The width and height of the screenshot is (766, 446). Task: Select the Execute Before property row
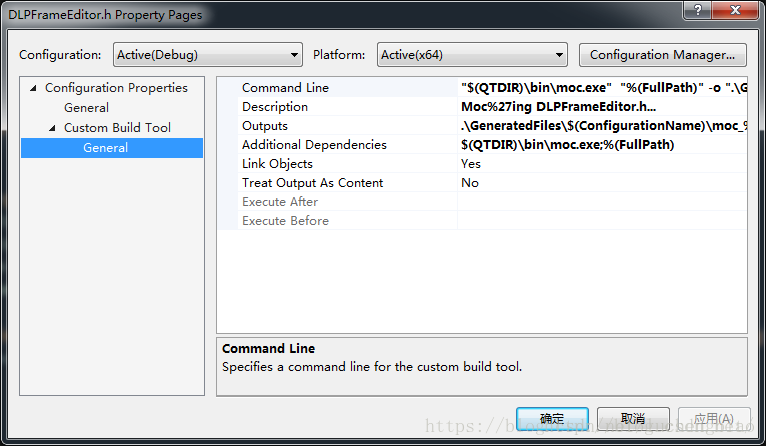pos(483,221)
